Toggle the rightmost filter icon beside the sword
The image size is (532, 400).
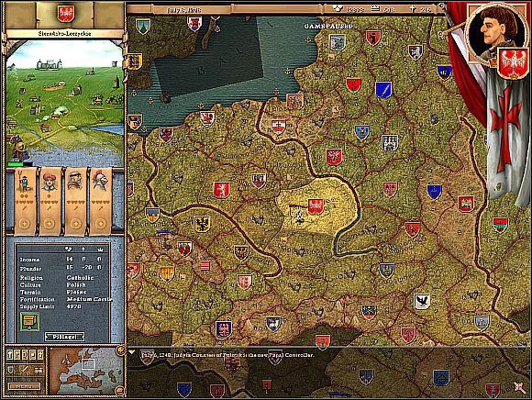pyautogui.click(x=38, y=371)
